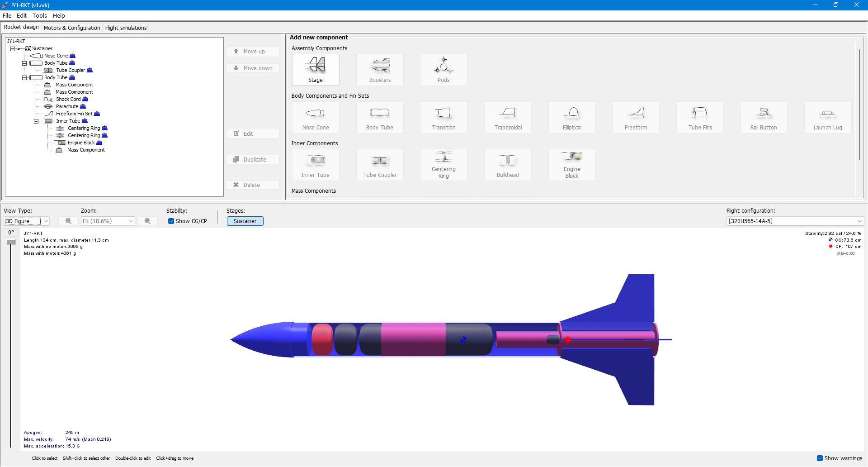Add a Pods assembly component
Image resolution: width=868 pixels, height=467 pixels.
tap(443, 70)
